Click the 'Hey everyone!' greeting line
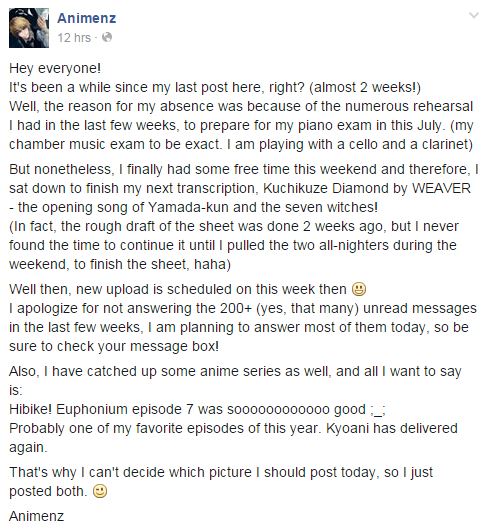 [x=55, y=68]
